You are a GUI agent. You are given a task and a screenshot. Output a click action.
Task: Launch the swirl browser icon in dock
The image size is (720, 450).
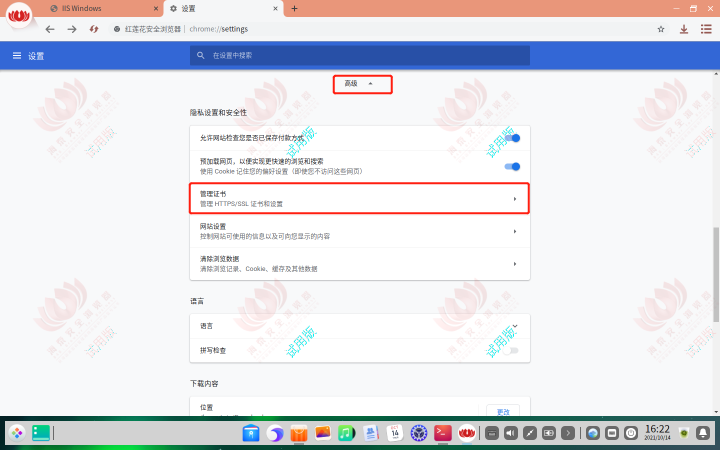pos(275,433)
